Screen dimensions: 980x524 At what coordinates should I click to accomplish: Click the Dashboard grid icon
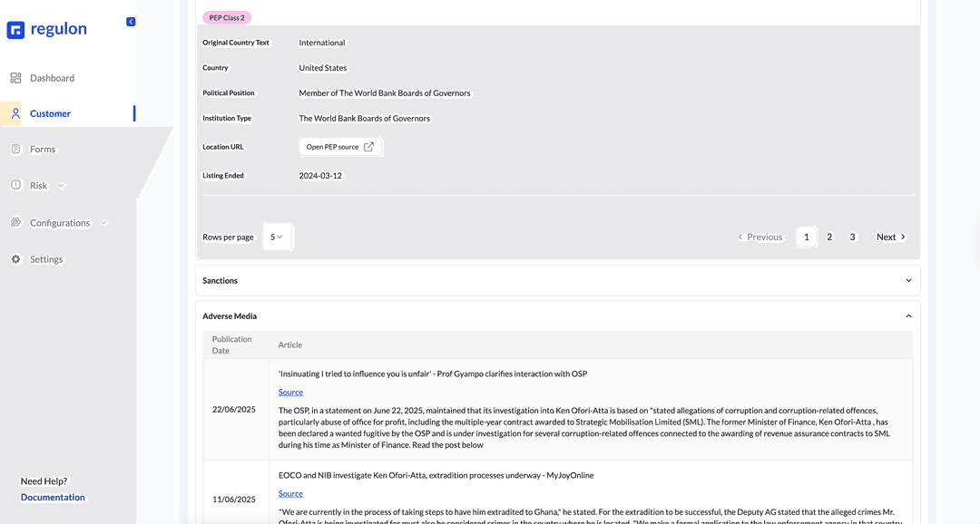click(15, 78)
